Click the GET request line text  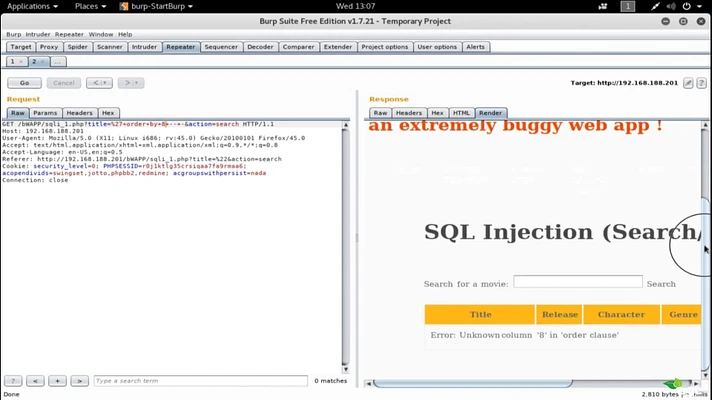138,124
